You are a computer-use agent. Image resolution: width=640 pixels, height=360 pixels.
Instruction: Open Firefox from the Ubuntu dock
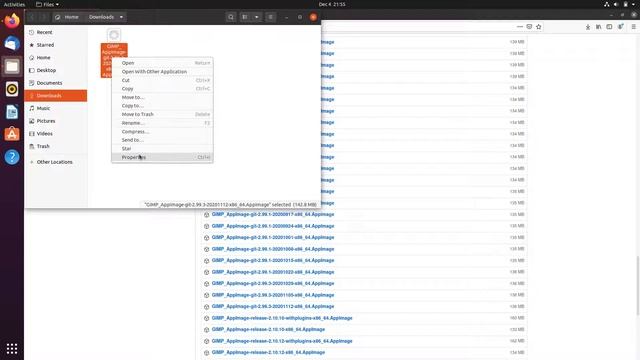12,20
